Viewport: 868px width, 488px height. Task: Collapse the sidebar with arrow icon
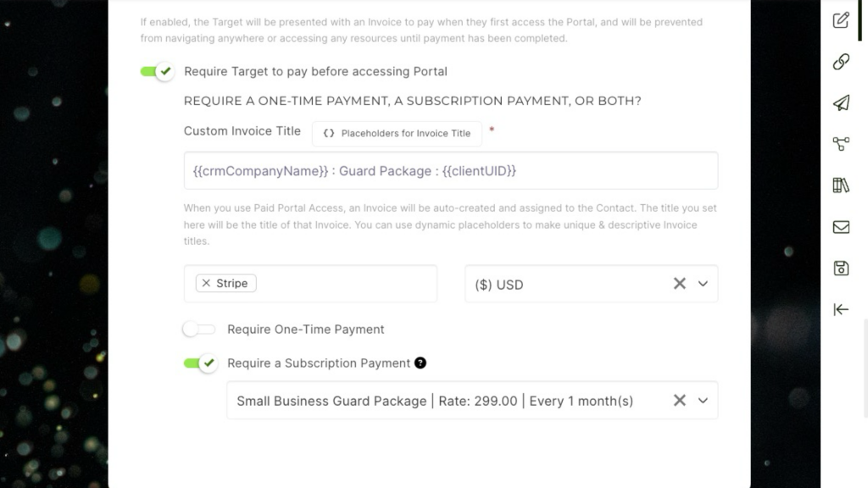pyautogui.click(x=841, y=309)
